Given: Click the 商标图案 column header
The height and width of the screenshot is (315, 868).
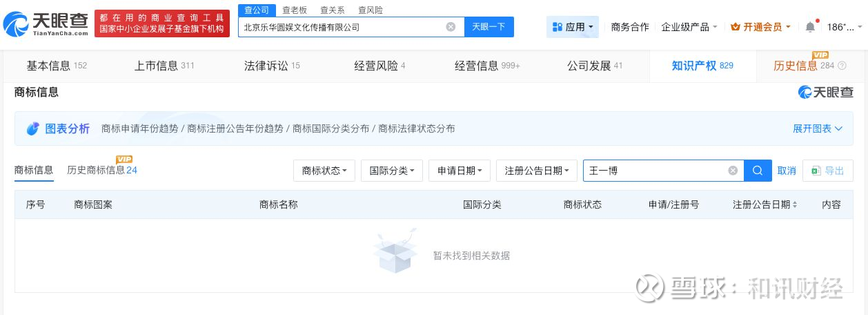Looking at the screenshot, I should coord(93,204).
